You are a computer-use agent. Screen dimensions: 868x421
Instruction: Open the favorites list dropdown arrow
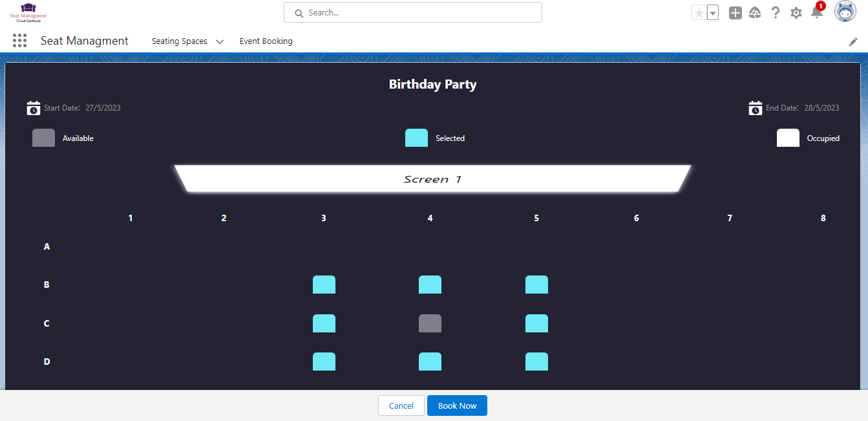pos(713,13)
